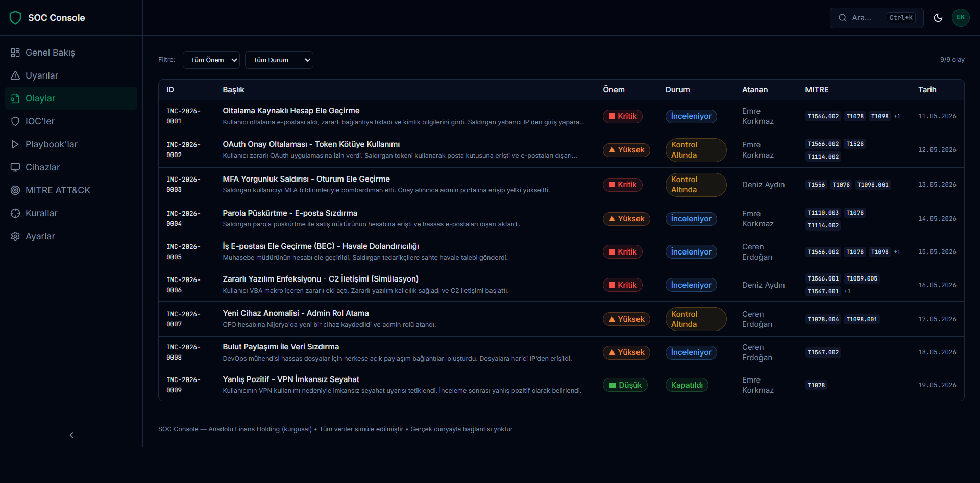
Task: Click ID cell INC-2026-0008
Action: click(184, 352)
